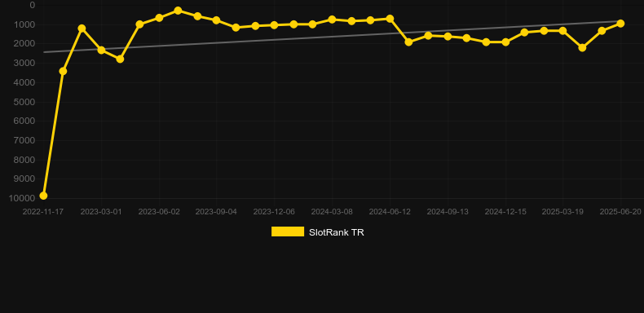Viewport: 644px width, 313px height.
Task: Click the x-axis label 2023-12-06
Action: (x=274, y=212)
